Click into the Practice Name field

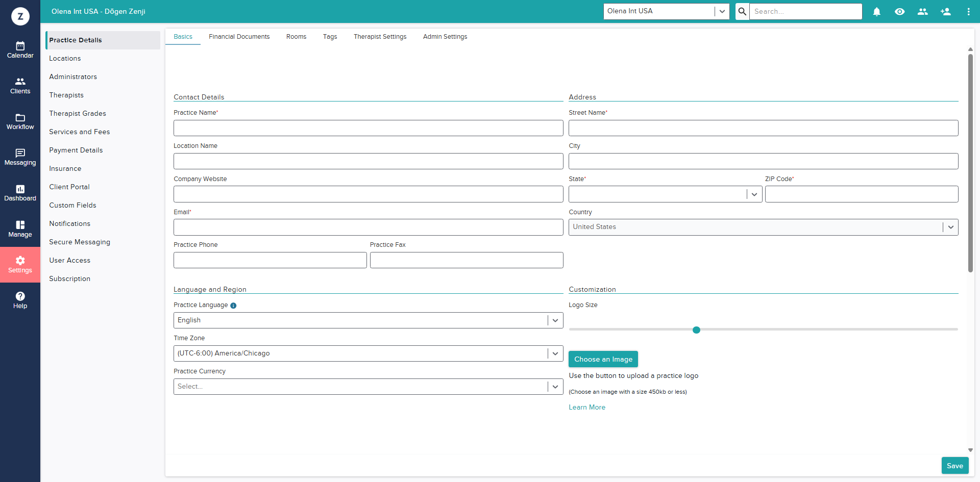[x=368, y=128]
